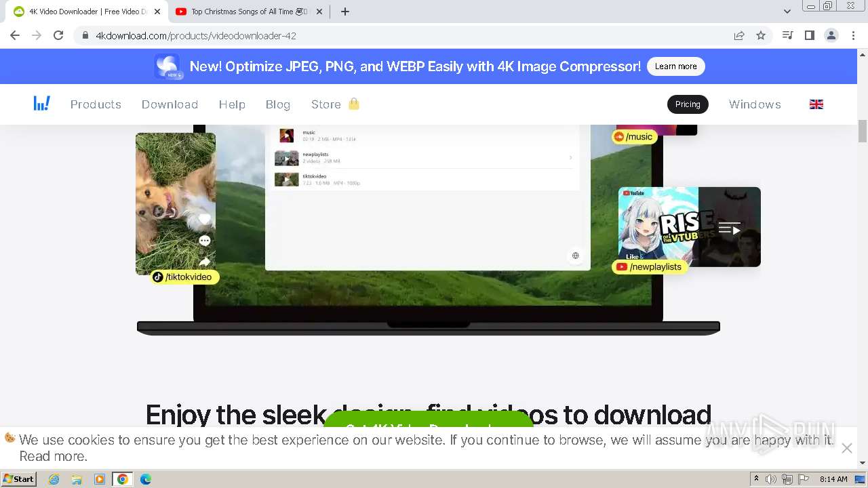Click the Read more cookie link
Viewport: 868px width, 488px height.
53,456
